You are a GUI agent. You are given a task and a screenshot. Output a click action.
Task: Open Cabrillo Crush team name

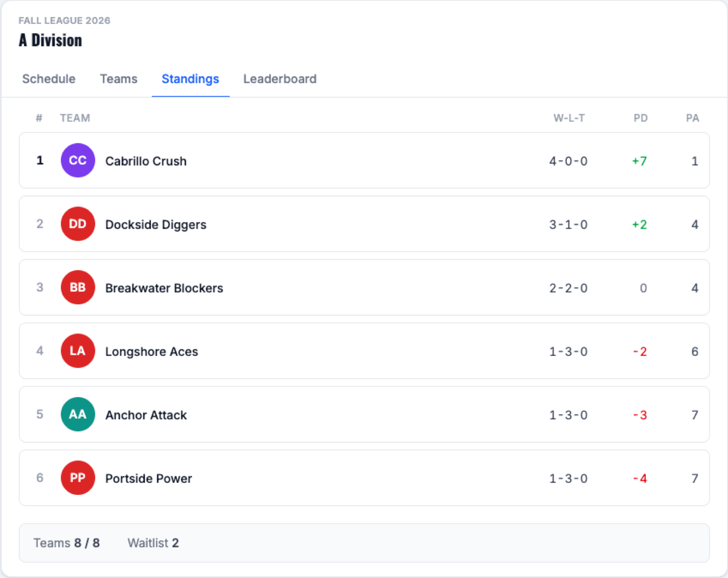[146, 161]
